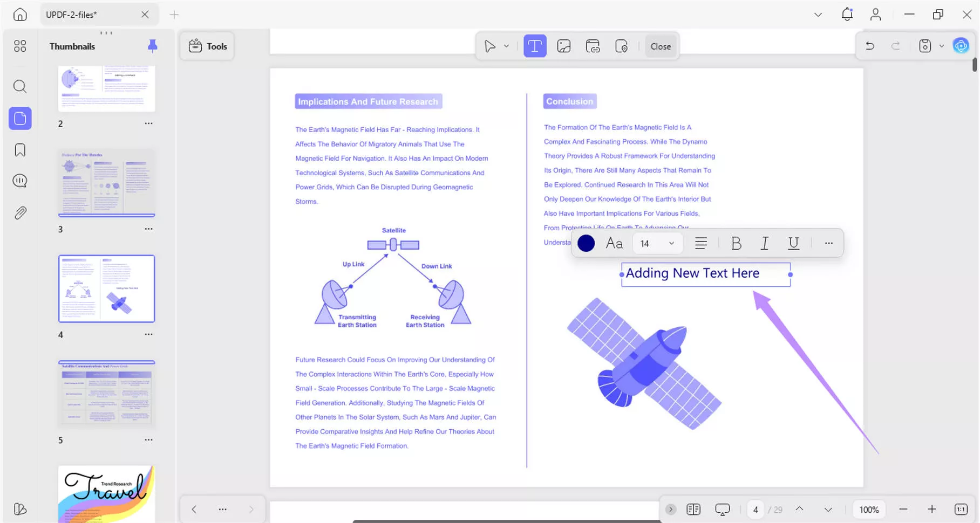Toggle italic formatting in the text bar
This screenshot has width=980, height=523.
[765, 243]
